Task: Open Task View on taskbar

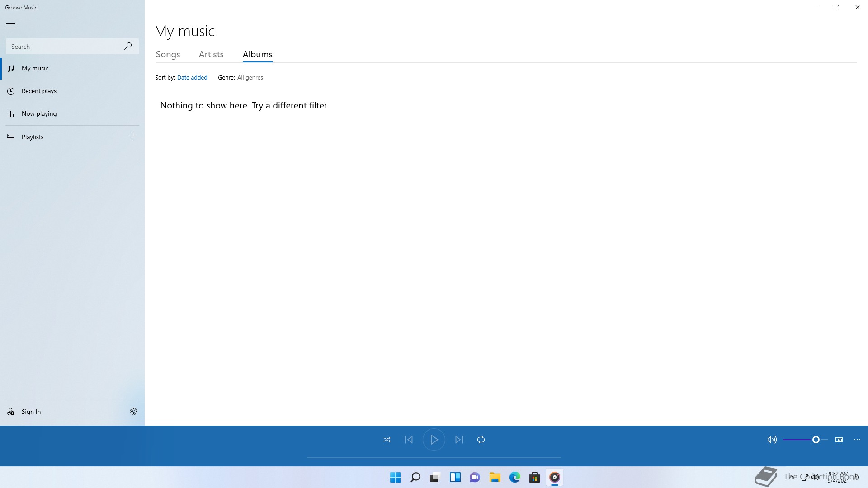Action: (x=435, y=477)
